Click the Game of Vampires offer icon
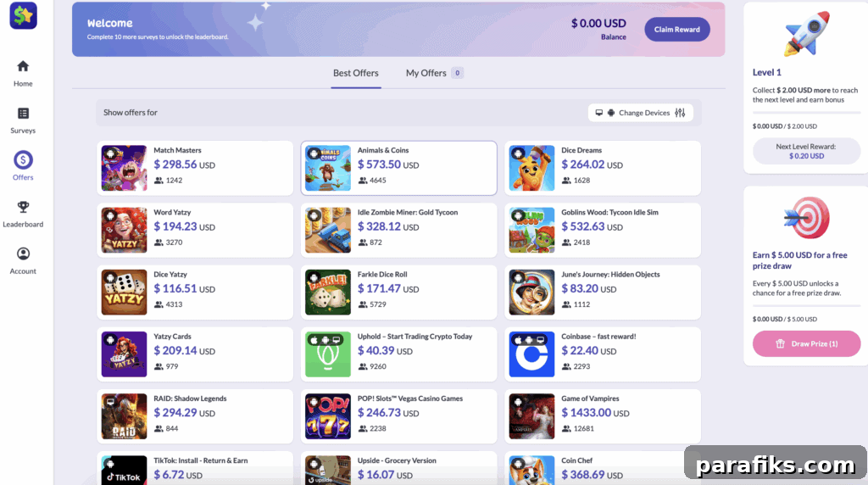868x485 pixels. click(x=531, y=415)
